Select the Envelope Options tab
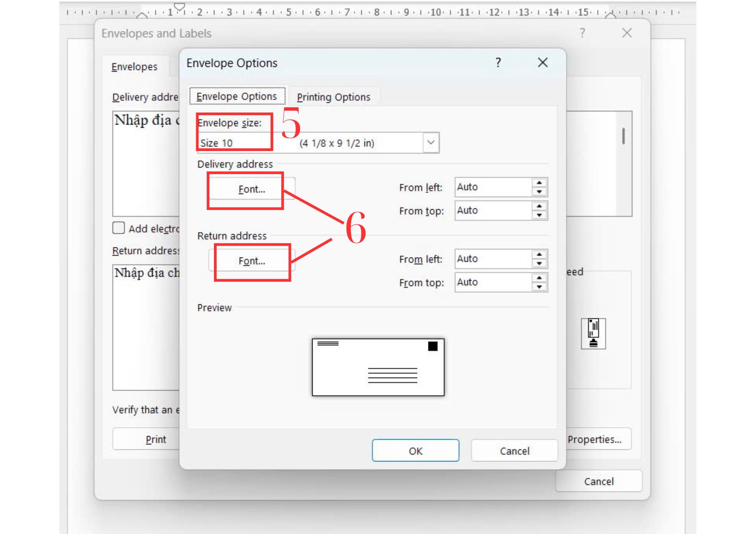The width and height of the screenshot is (756, 534). (237, 97)
